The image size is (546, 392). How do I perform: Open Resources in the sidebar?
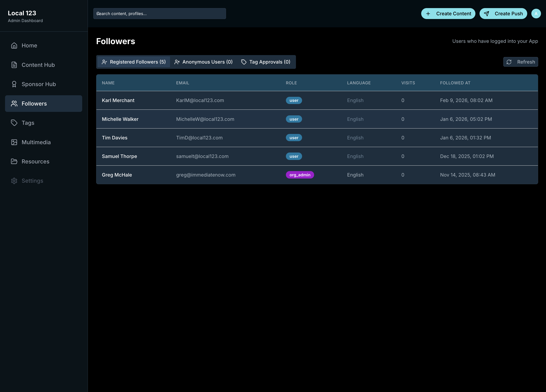[x=43, y=161]
